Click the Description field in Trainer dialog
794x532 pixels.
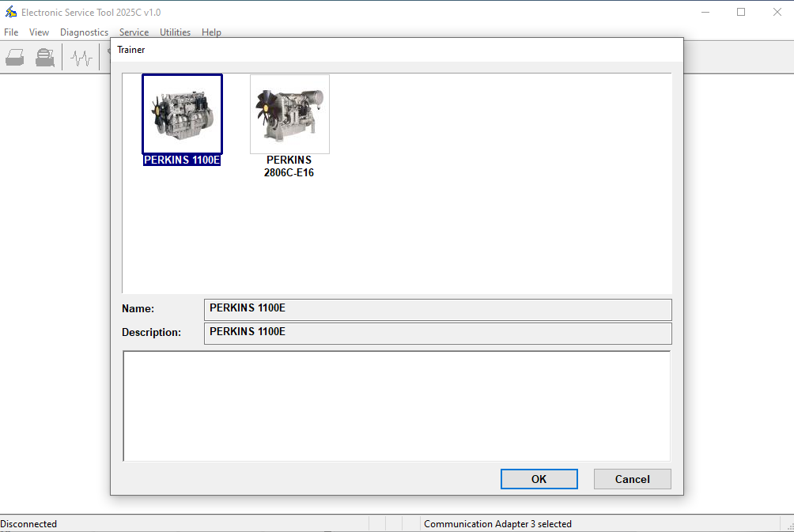pyautogui.click(x=437, y=333)
